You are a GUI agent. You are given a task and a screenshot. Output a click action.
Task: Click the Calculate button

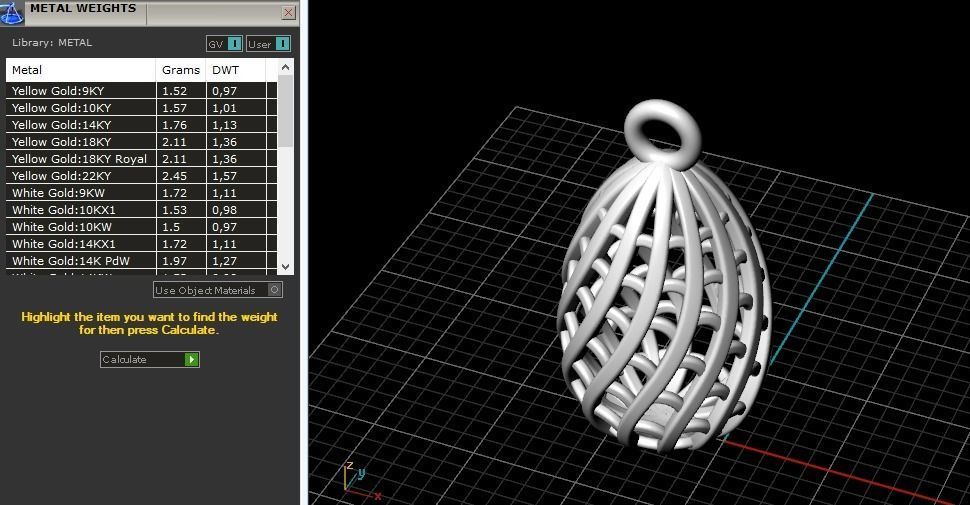click(x=150, y=360)
